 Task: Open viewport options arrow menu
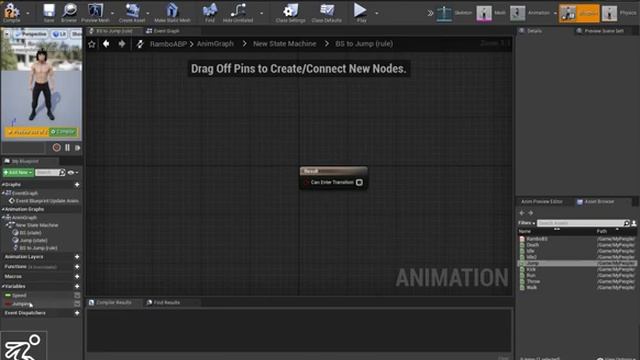tap(7, 34)
